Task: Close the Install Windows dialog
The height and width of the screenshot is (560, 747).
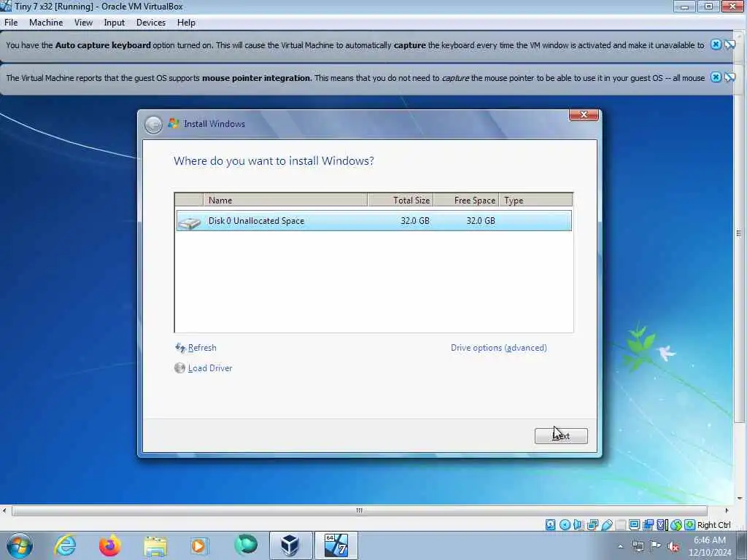Action: tap(584, 114)
